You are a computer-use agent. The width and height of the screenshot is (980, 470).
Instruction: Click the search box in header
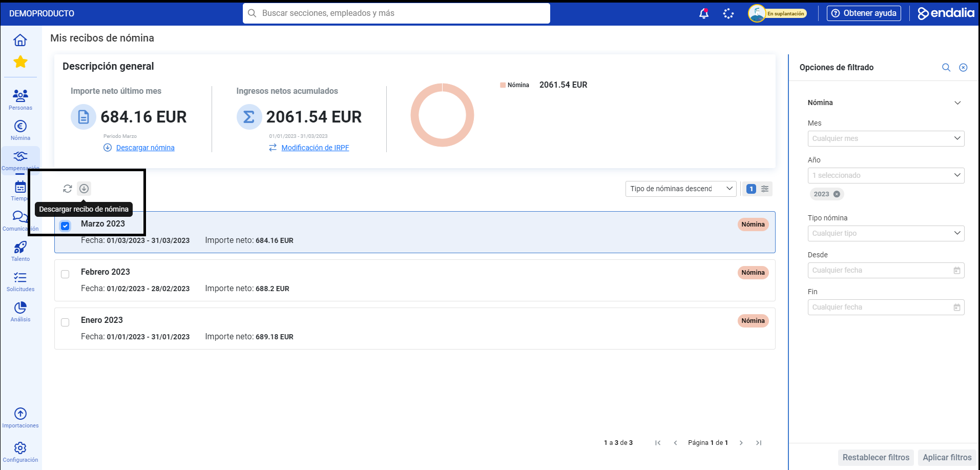pyautogui.click(x=397, y=13)
